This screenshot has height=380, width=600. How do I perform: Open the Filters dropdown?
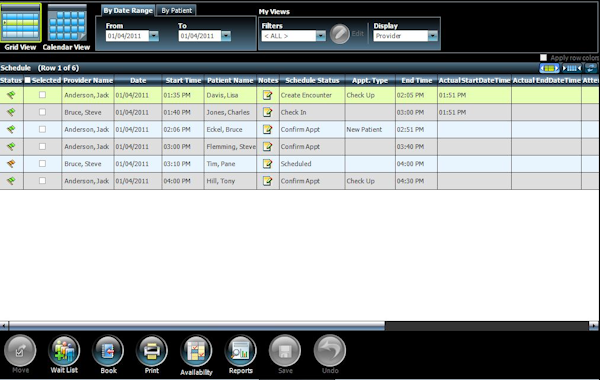coord(321,36)
